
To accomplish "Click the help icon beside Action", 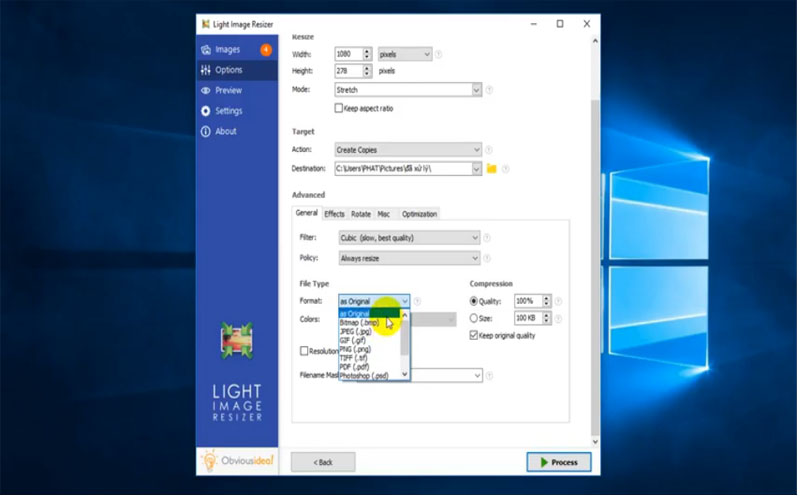I will click(489, 150).
